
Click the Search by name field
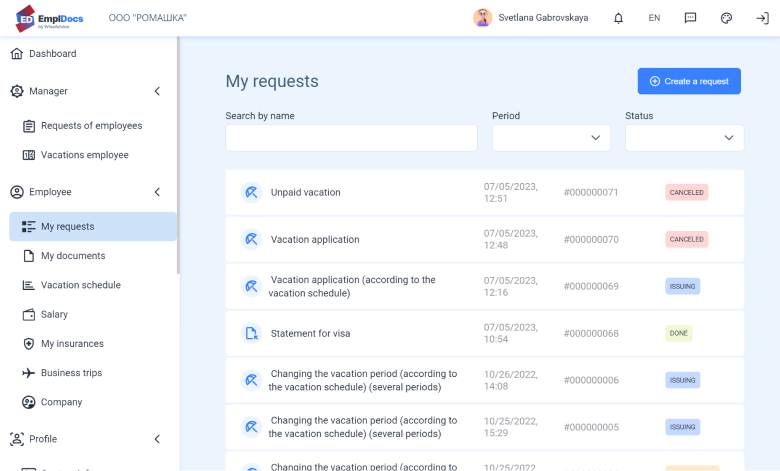351,138
